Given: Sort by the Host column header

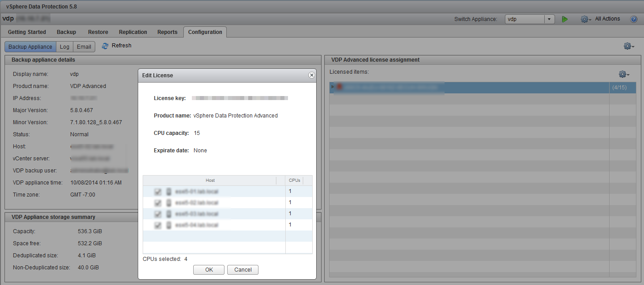Looking at the screenshot, I should point(210,180).
